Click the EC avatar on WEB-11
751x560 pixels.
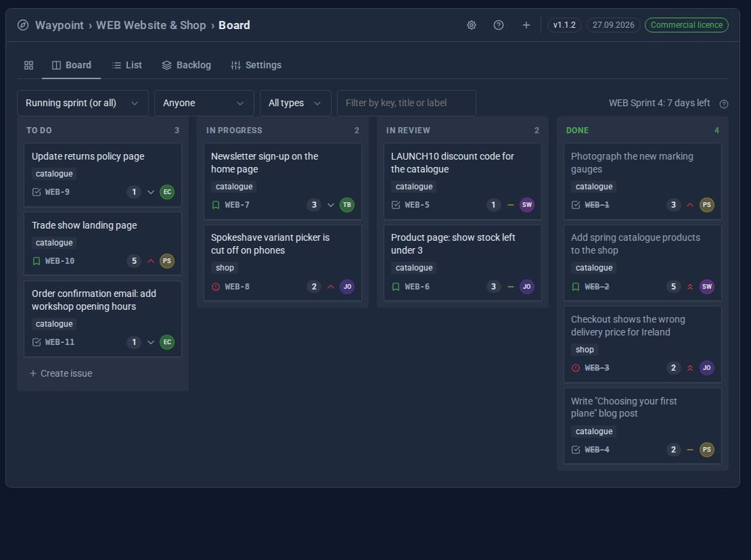coord(167,342)
